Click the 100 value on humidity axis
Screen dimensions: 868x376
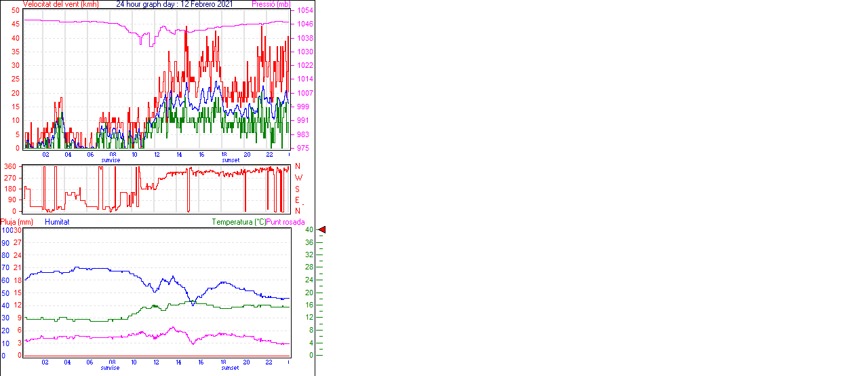pos(6,231)
